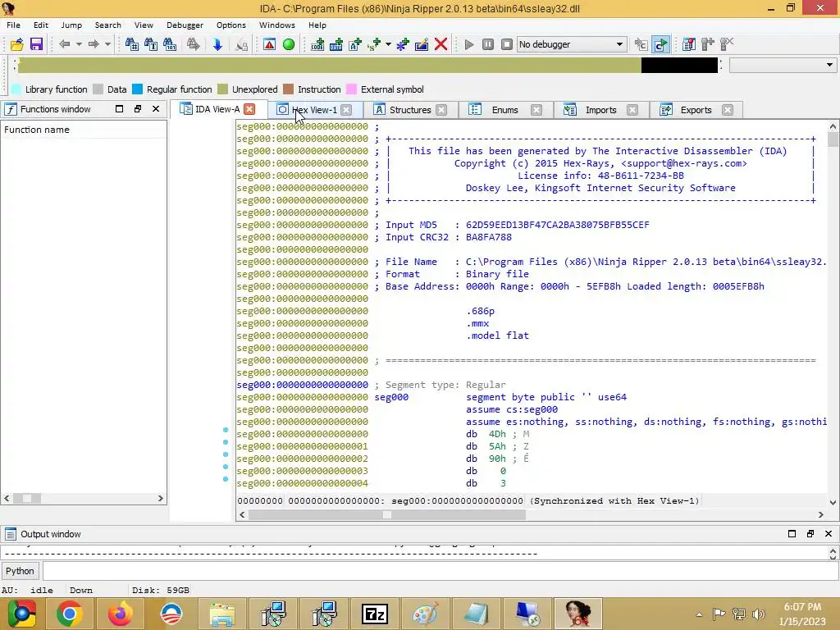840x630 pixels.
Task: Click red warning triangle window icon
Action: point(269,44)
